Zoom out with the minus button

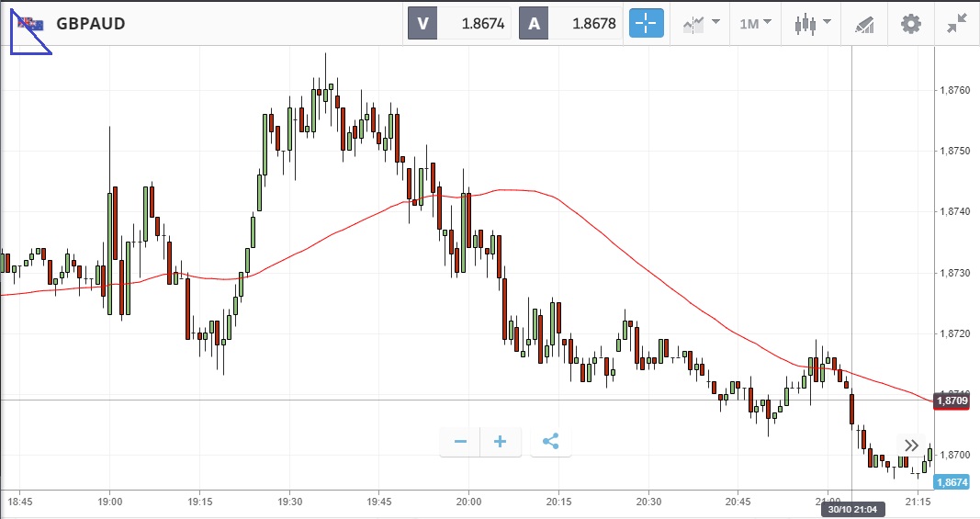click(x=460, y=442)
